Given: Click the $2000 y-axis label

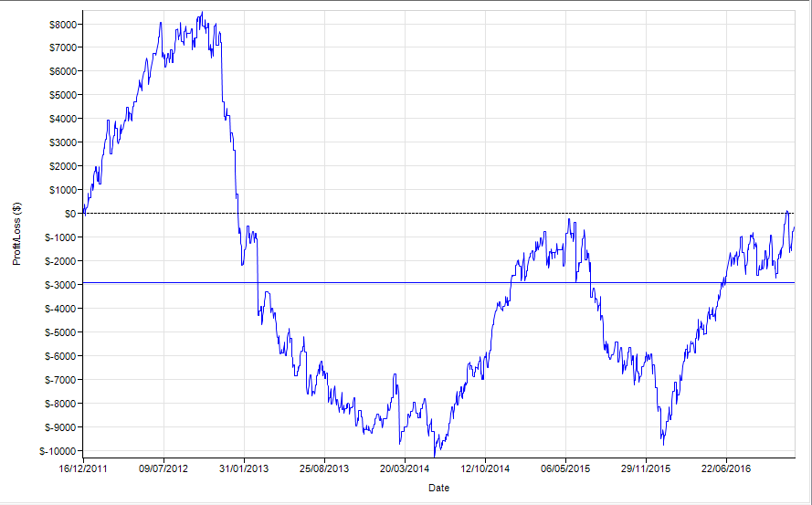Looking at the screenshot, I should [x=63, y=166].
